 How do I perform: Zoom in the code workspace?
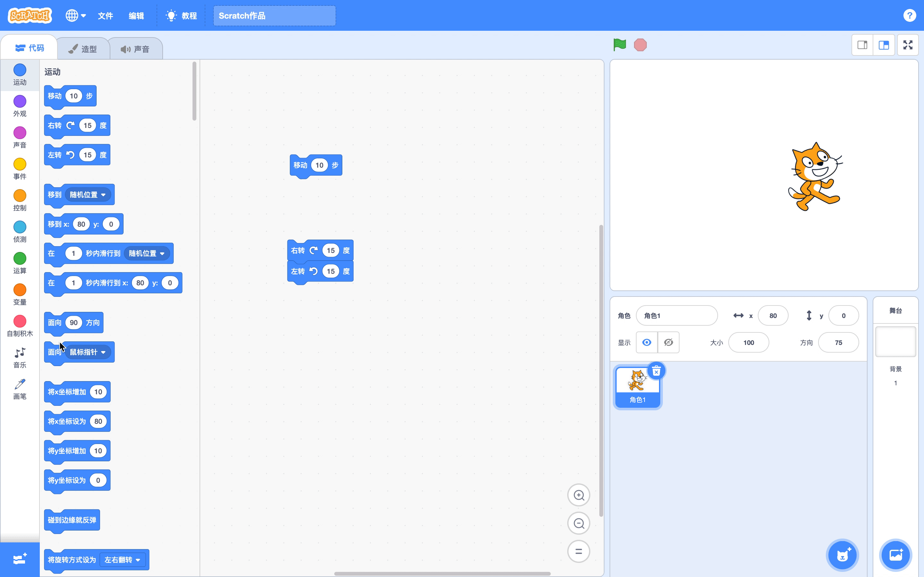tap(578, 495)
